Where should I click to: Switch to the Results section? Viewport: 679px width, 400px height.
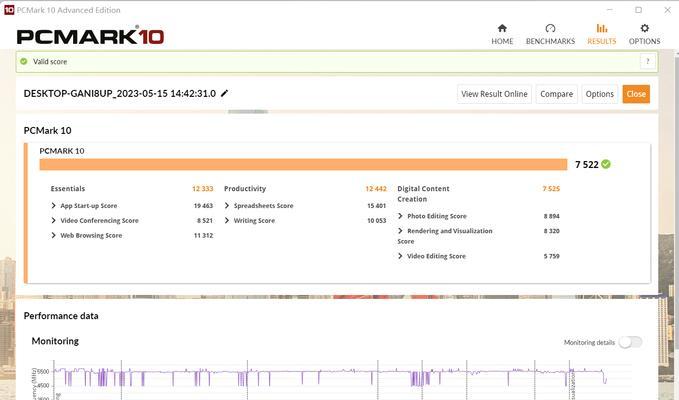click(x=601, y=34)
